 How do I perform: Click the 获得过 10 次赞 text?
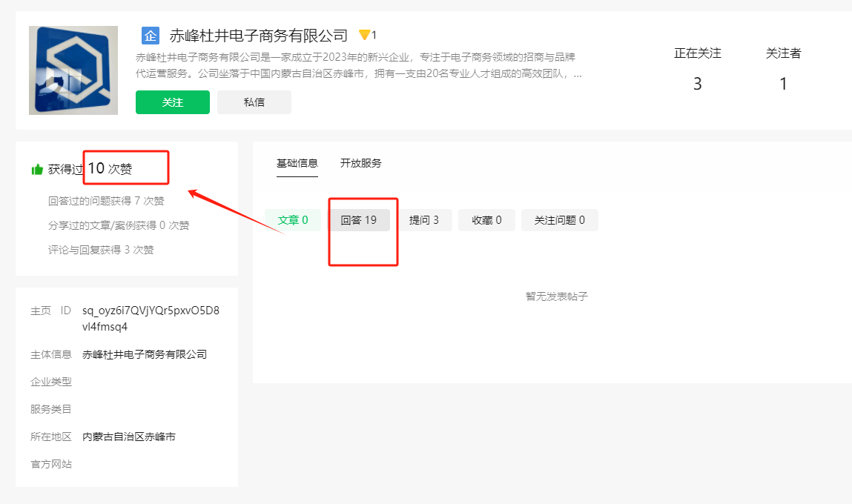point(90,169)
